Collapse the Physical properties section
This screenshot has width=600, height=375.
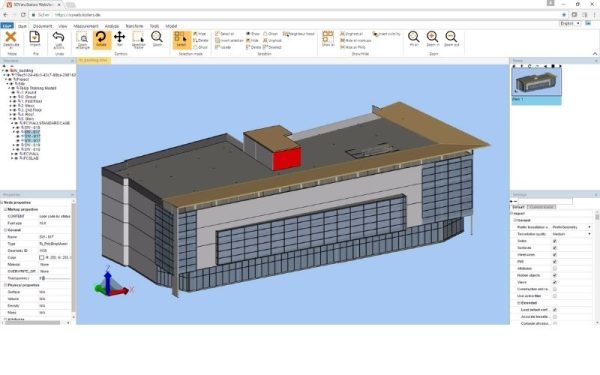[x=6, y=285]
